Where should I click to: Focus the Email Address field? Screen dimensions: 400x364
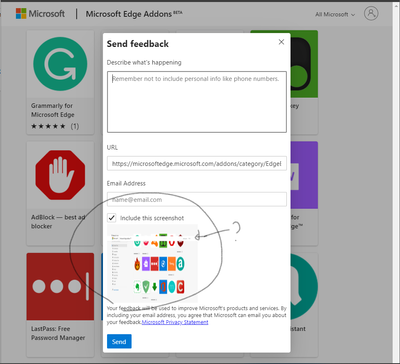(x=197, y=199)
